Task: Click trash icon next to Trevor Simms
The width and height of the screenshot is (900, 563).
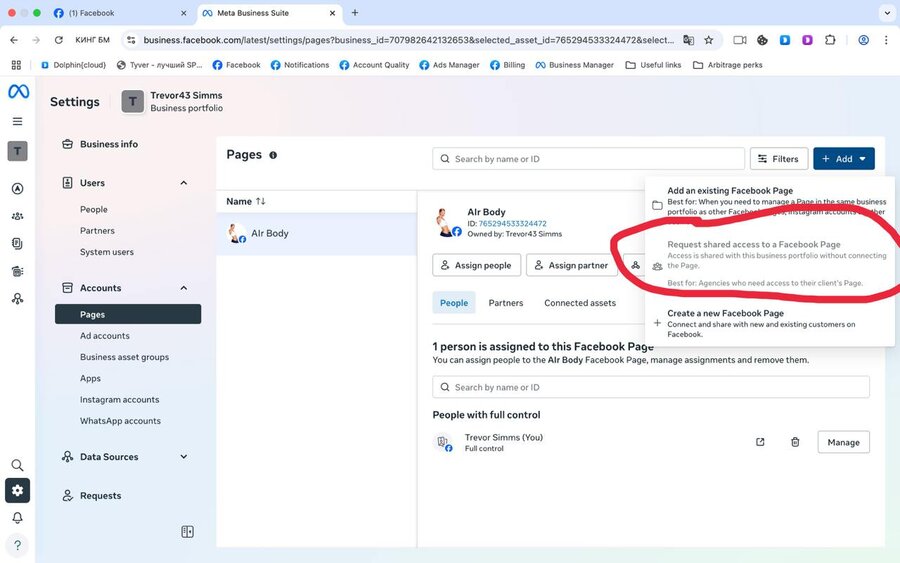Action: tap(795, 442)
